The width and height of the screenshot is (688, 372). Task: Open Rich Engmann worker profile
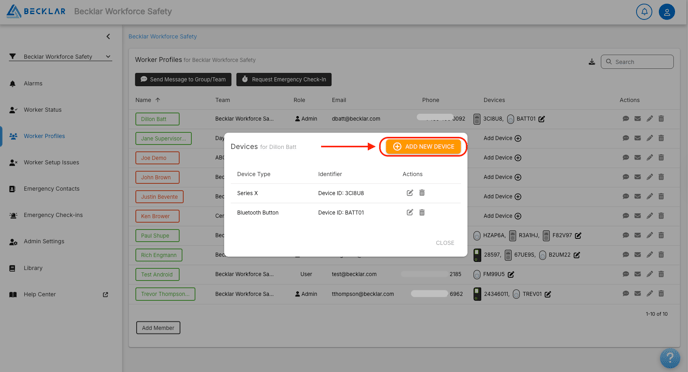pos(159,255)
